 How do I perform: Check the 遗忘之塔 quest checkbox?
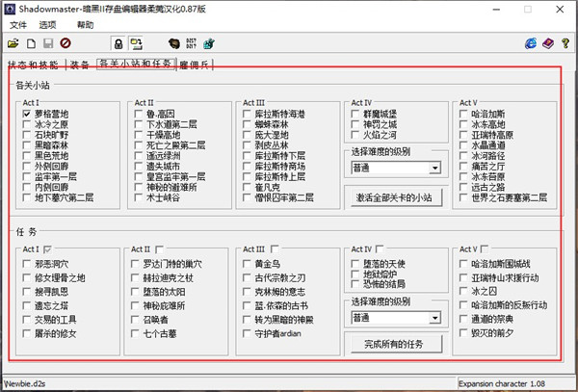click(27, 305)
